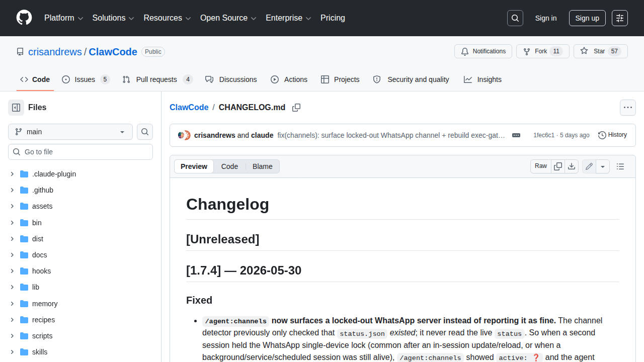Screen dimensions: 644x362
Task: Click the Raw button
Action: [x=541, y=166]
